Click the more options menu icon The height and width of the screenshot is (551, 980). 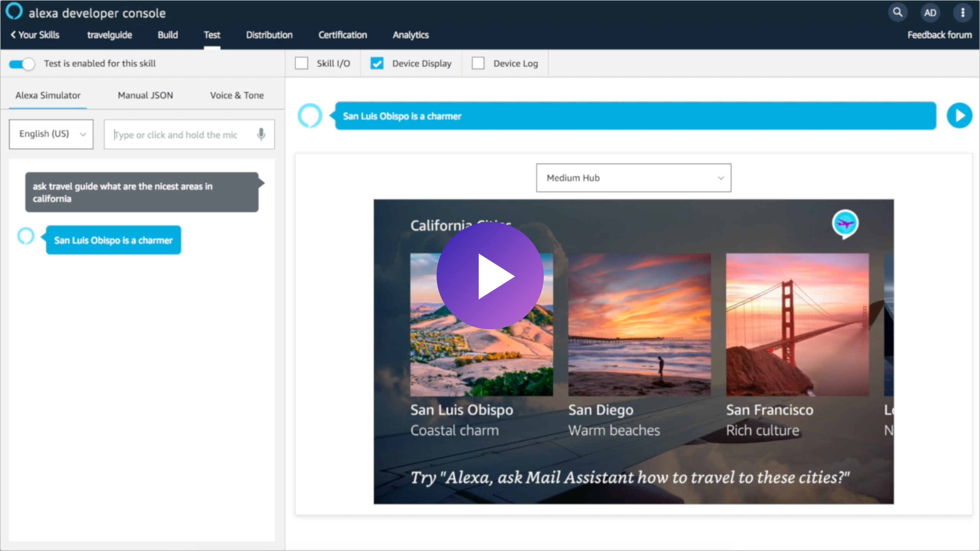click(x=962, y=13)
